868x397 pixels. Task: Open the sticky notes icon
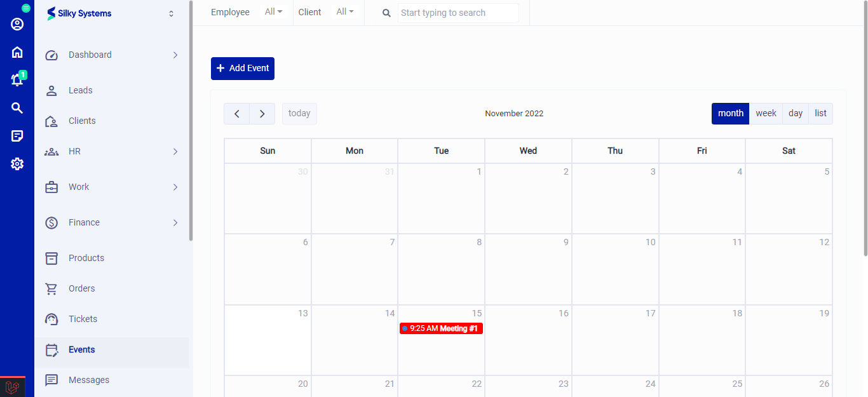(17, 136)
